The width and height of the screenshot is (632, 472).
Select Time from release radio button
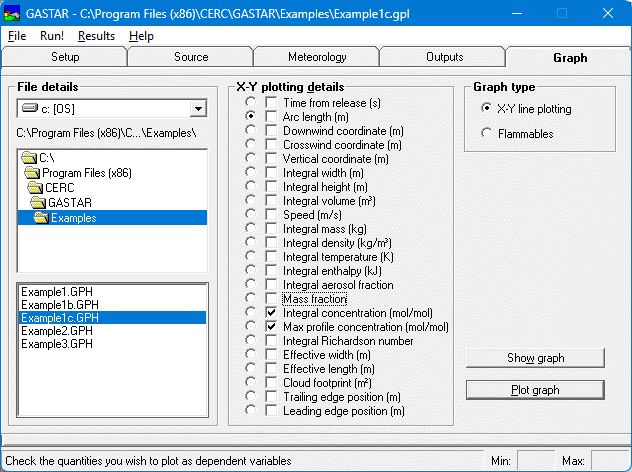pyautogui.click(x=248, y=103)
